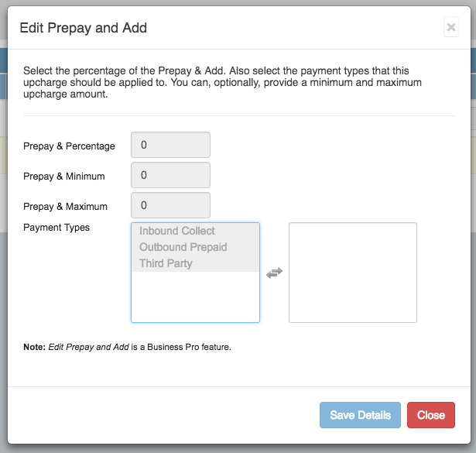The height and width of the screenshot is (453, 476).
Task: Pick Third Party payment type
Action: point(166,263)
